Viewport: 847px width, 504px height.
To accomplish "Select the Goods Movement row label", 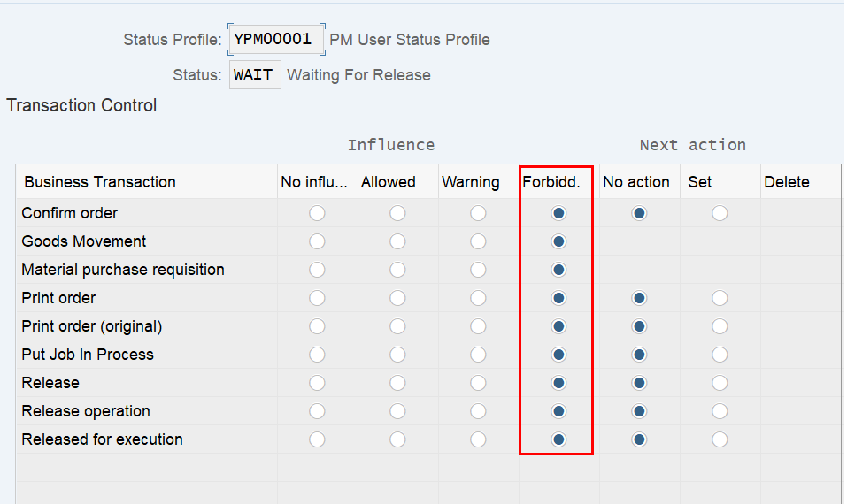I will 84,241.
